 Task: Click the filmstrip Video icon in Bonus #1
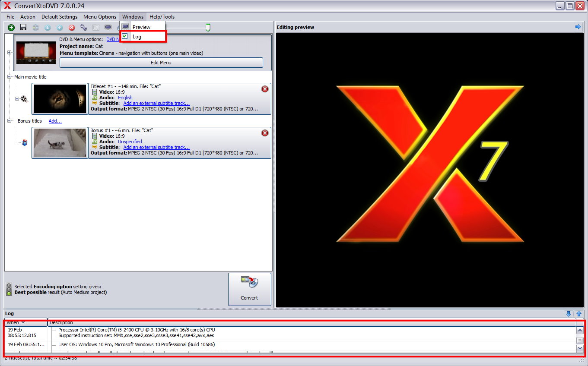pyautogui.click(x=95, y=136)
